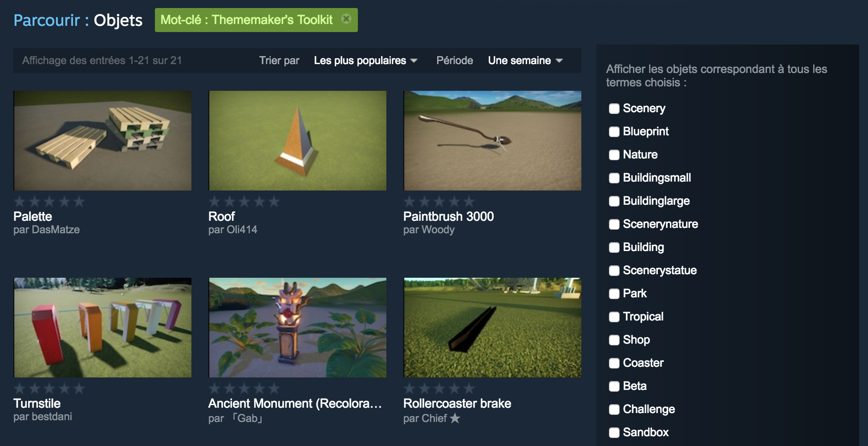Check the Buildingsmall filter checkbox
Image resolution: width=868 pixels, height=446 pixels.
(x=614, y=178)
